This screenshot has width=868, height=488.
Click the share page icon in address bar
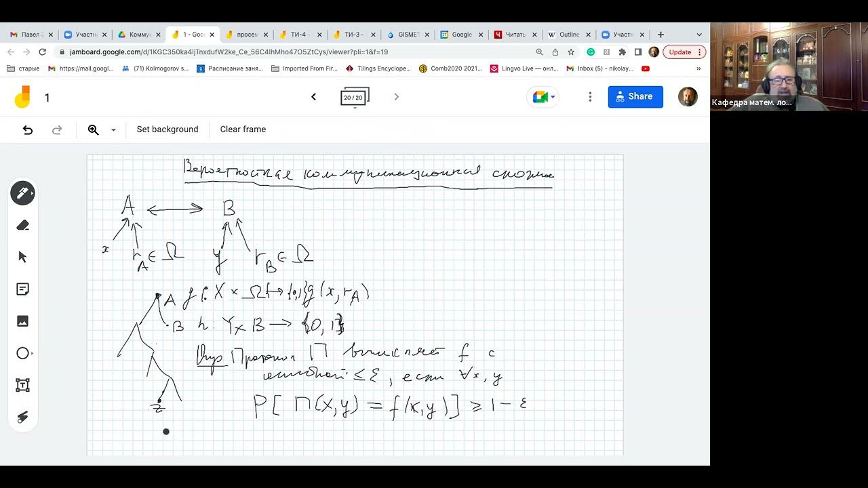pos(555,52)
